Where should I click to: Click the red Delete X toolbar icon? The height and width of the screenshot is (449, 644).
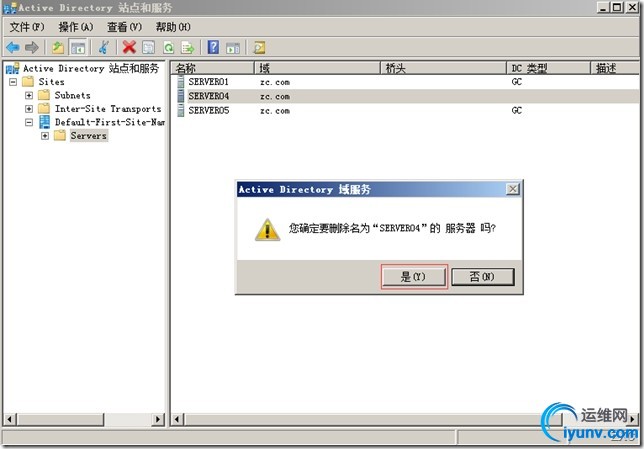[x=129, y=48]
